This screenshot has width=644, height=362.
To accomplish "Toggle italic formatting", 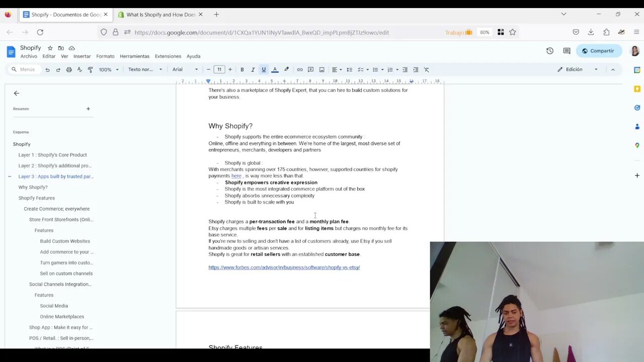I will tap(253, 69).
